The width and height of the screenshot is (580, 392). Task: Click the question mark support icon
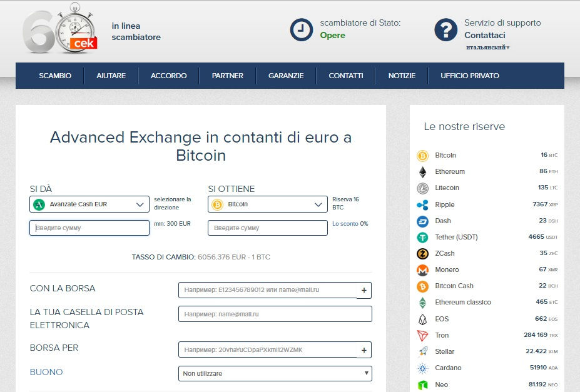[445, 29]
